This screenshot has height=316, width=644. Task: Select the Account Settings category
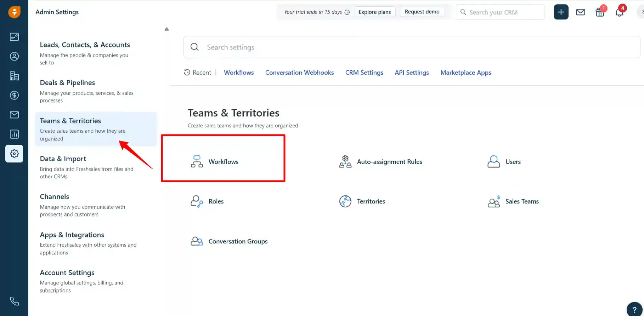(x=96, y=281)
